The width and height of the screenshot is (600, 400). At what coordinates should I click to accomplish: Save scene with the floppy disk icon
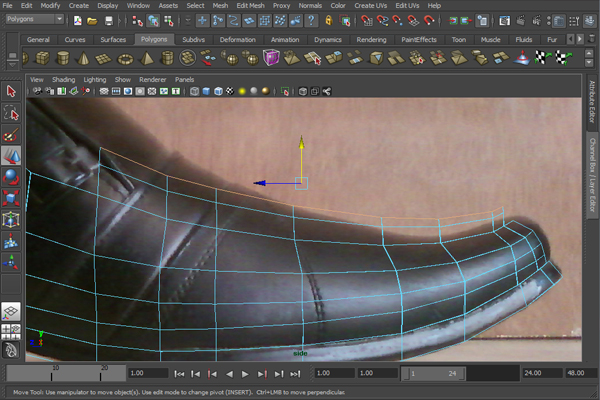[x=109, y=20]
